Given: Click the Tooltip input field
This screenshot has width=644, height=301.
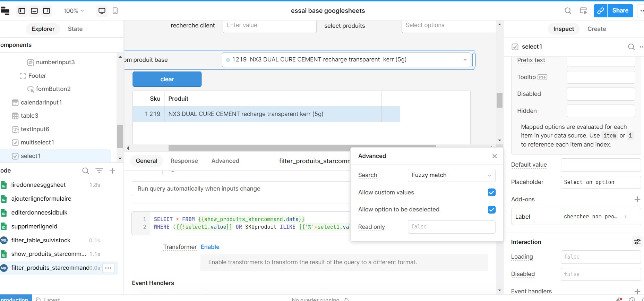Looking at the screenshot, I should pyautogui.click(x=601, y=77).
